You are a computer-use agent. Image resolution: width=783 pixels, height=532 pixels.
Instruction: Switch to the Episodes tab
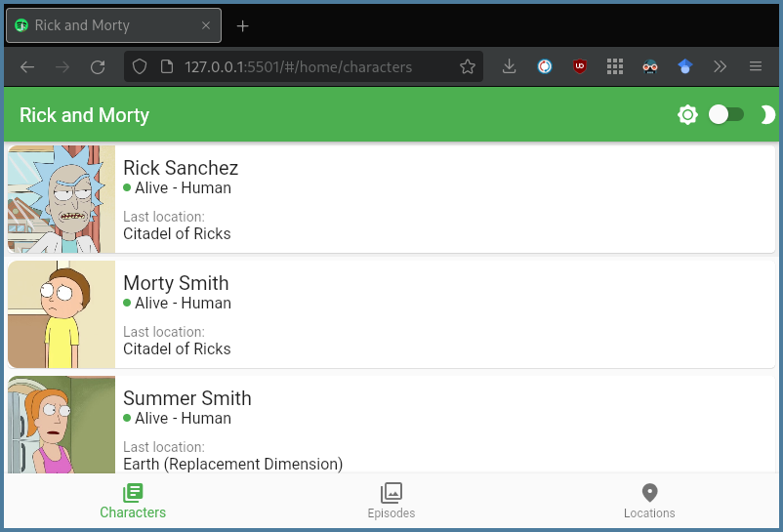click(x=391, y=501)
